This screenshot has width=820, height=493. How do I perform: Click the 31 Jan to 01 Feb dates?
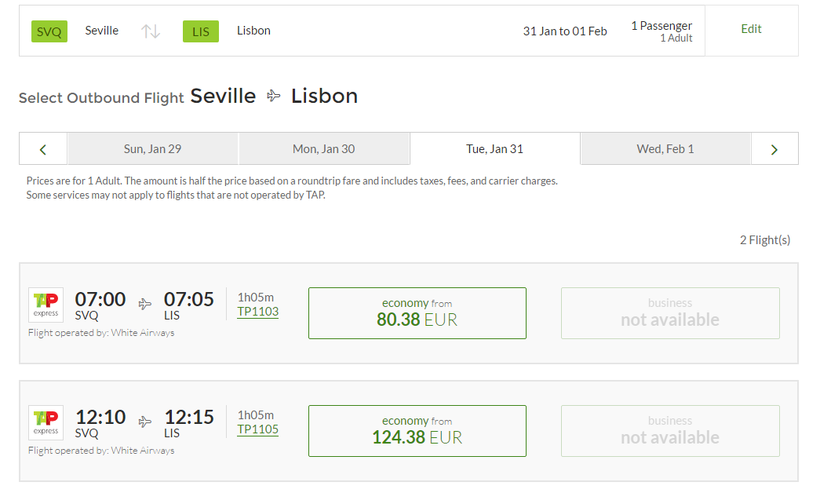pyautogui.click(x=565, y=31)
